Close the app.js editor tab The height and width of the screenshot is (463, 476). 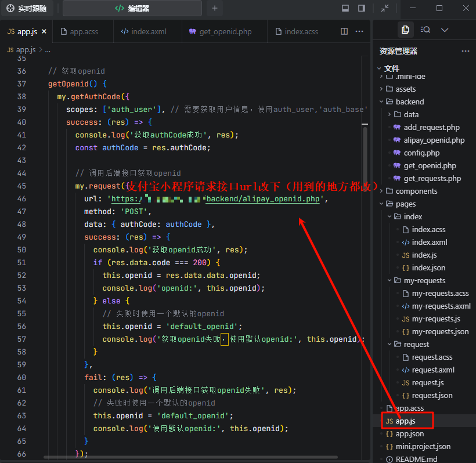click(44, 31)
